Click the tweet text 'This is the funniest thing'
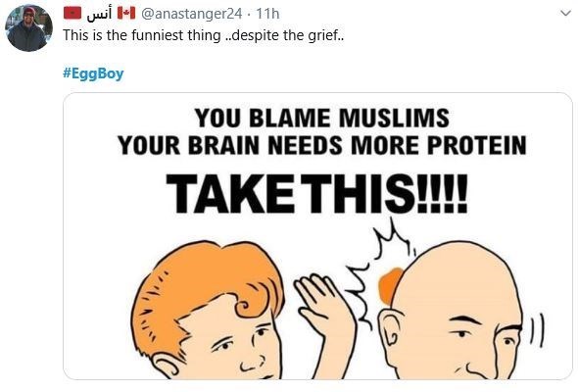578x392 pixels. 142,35
